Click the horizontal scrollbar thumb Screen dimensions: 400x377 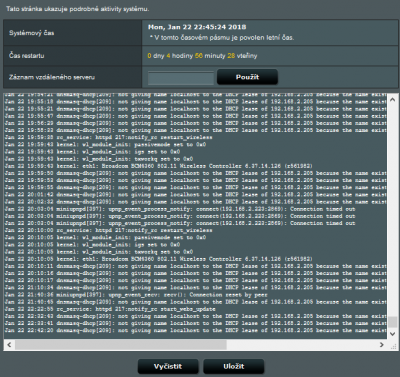tap(121, 345)
